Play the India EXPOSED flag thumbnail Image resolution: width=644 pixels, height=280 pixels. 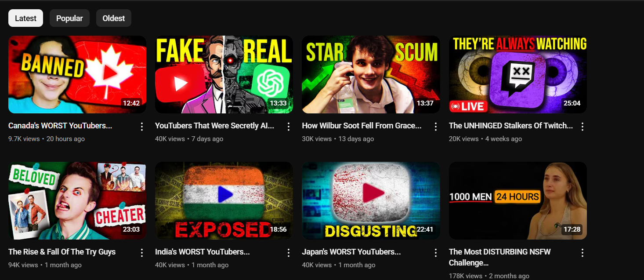[x=224, y=200]
